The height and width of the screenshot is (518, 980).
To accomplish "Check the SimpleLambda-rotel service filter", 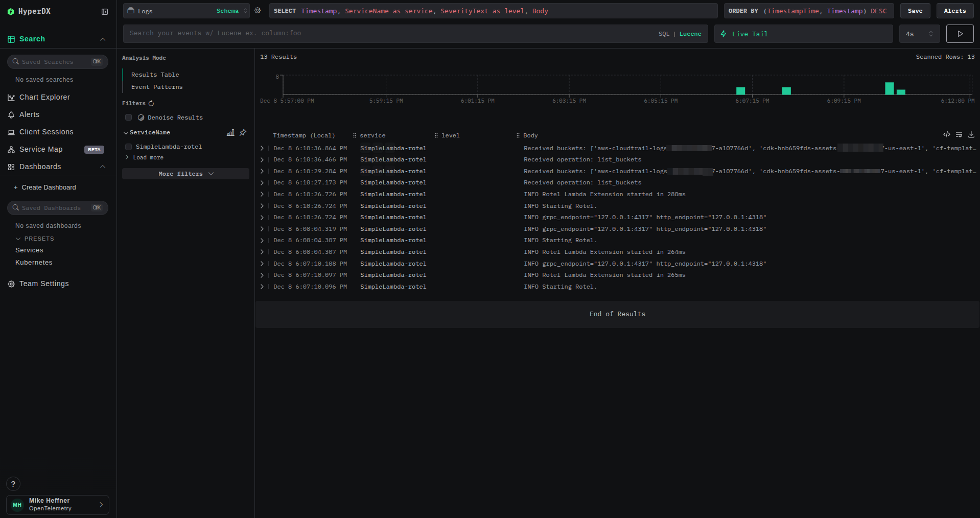I will [128, 147].
